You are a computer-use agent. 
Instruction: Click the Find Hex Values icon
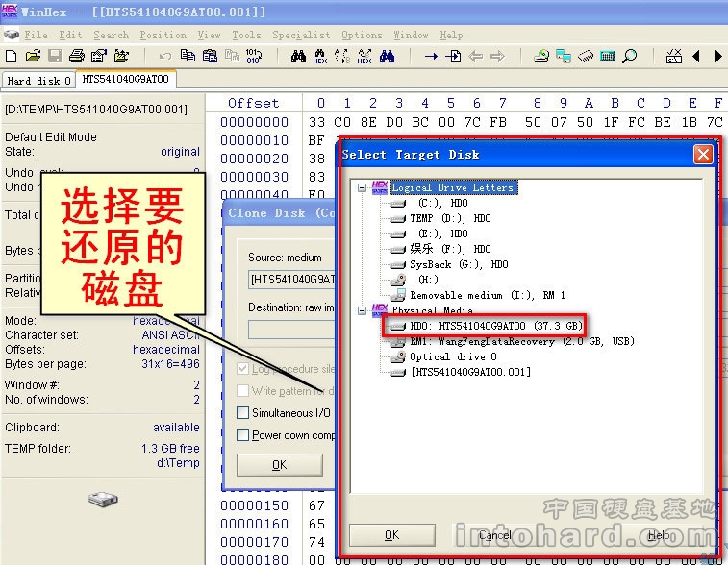pyautogui.click(x=320, y=57)
